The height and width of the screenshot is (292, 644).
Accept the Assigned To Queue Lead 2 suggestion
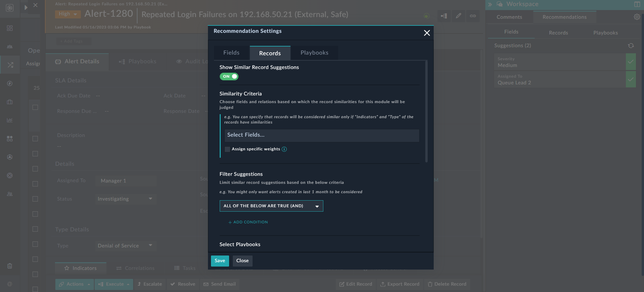(x=631, y=80)
